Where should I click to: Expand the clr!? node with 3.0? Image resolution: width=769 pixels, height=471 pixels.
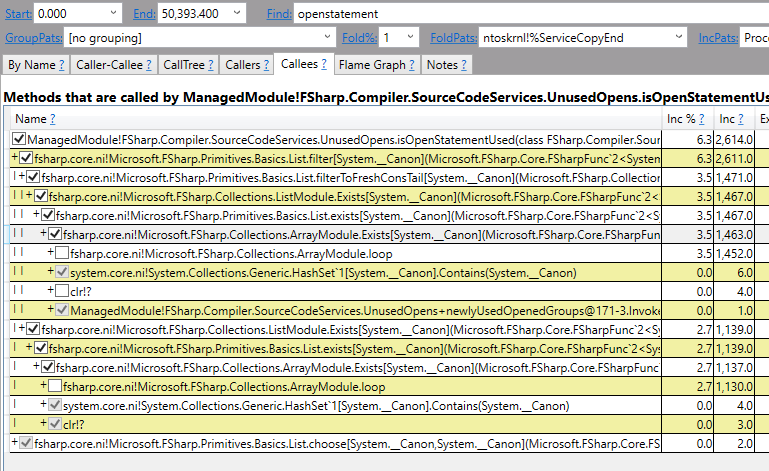coord(44,423)
